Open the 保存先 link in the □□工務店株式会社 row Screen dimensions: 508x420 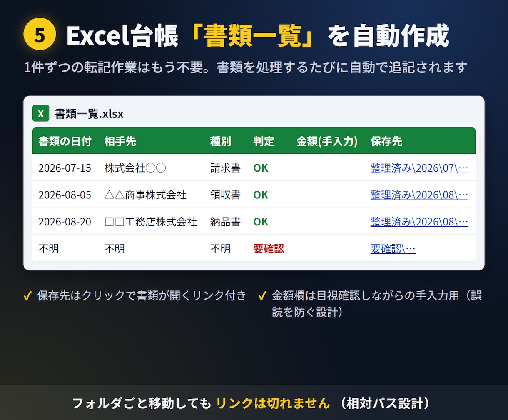pyautogui.click(x=419, y=222)
